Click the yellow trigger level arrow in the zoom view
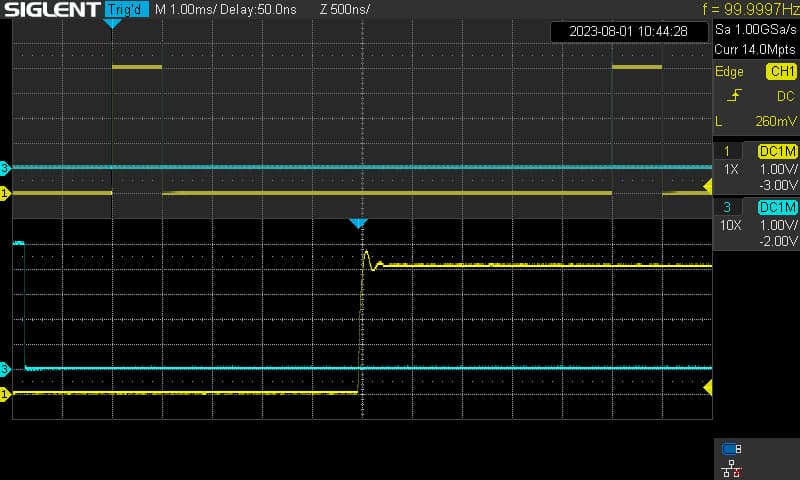 point(708,388)
